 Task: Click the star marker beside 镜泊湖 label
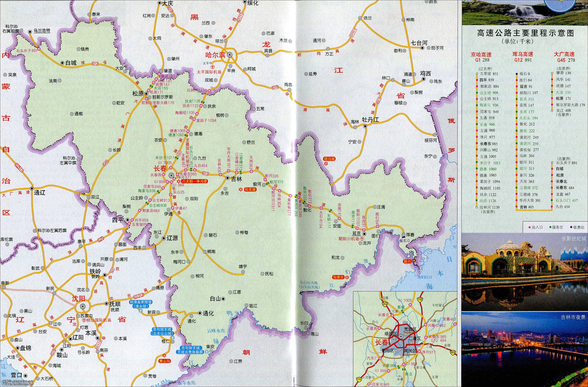coord(326,163)
